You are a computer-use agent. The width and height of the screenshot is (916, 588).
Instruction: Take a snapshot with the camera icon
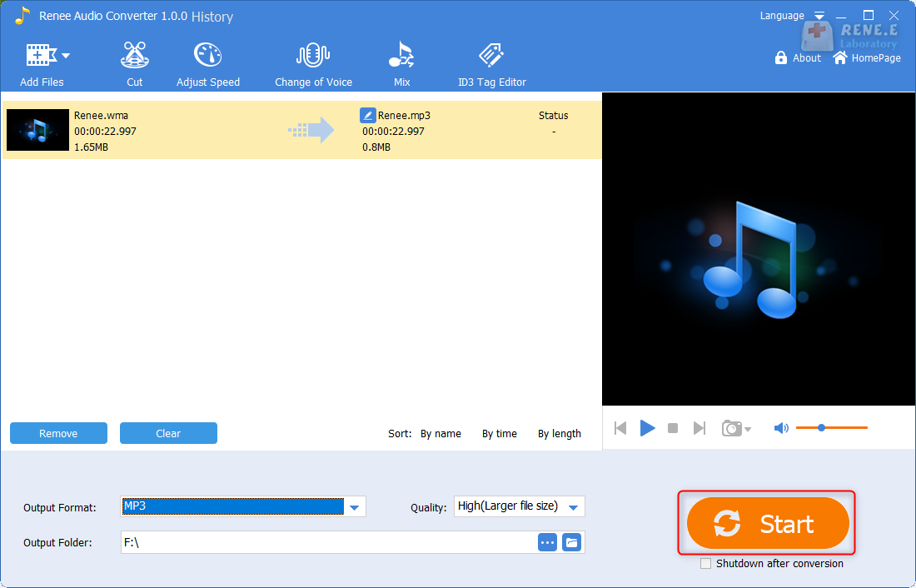(x=732, y=428)
